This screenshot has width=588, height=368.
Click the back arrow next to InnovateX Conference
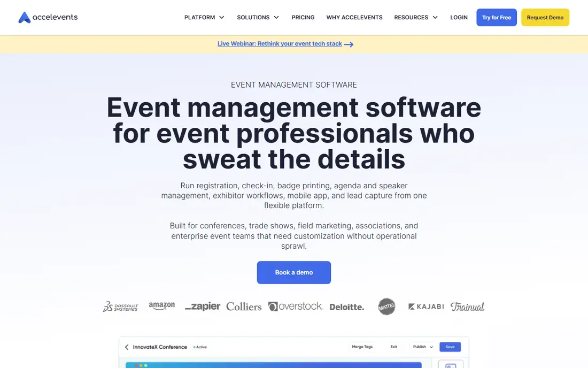[127, 347]
